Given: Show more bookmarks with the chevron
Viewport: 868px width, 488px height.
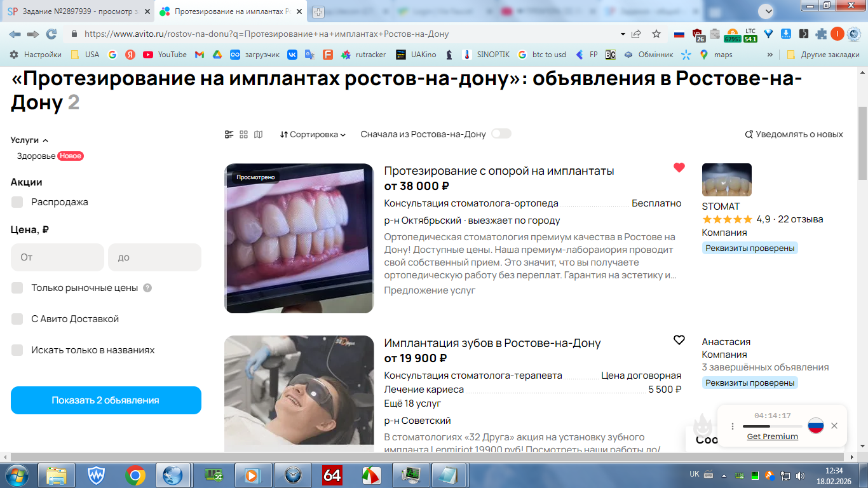Looking at the screenshot, I should click(x=771, y=55).
